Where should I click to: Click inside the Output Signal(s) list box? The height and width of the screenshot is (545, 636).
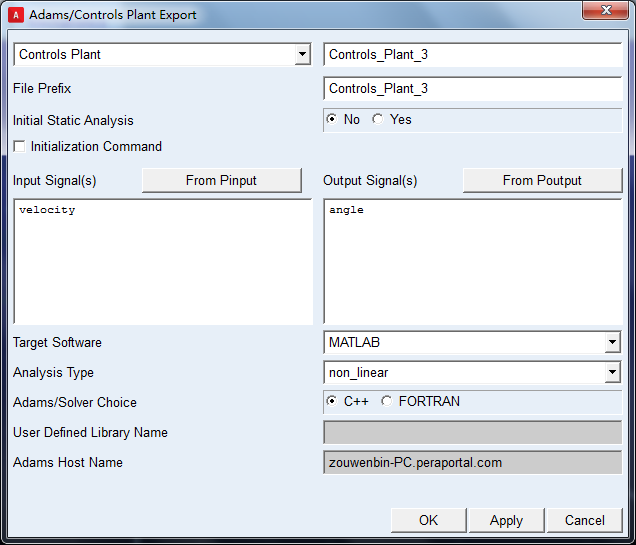pyautogui.click(x=472, y=262)
